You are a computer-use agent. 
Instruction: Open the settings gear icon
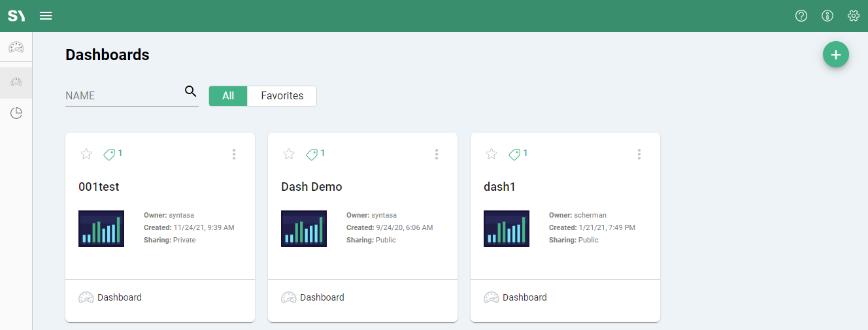[853, 16]
